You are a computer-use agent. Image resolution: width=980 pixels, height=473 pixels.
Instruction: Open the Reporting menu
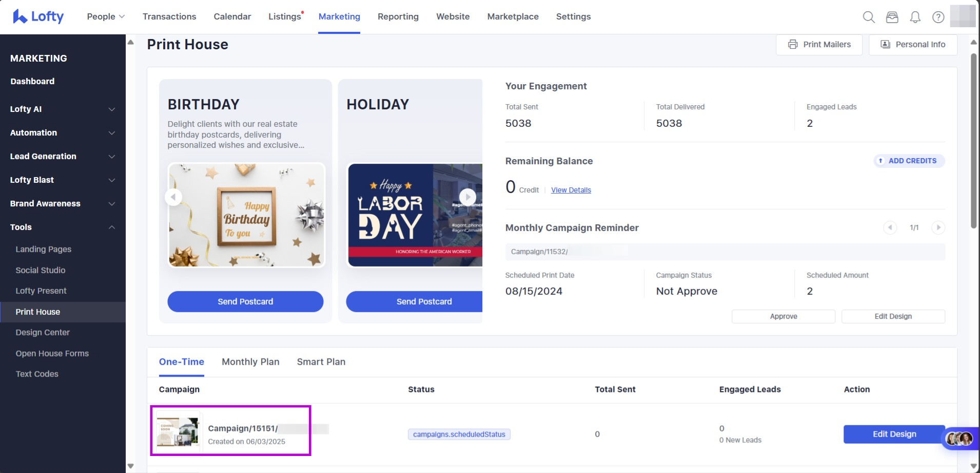click(398, 16)
